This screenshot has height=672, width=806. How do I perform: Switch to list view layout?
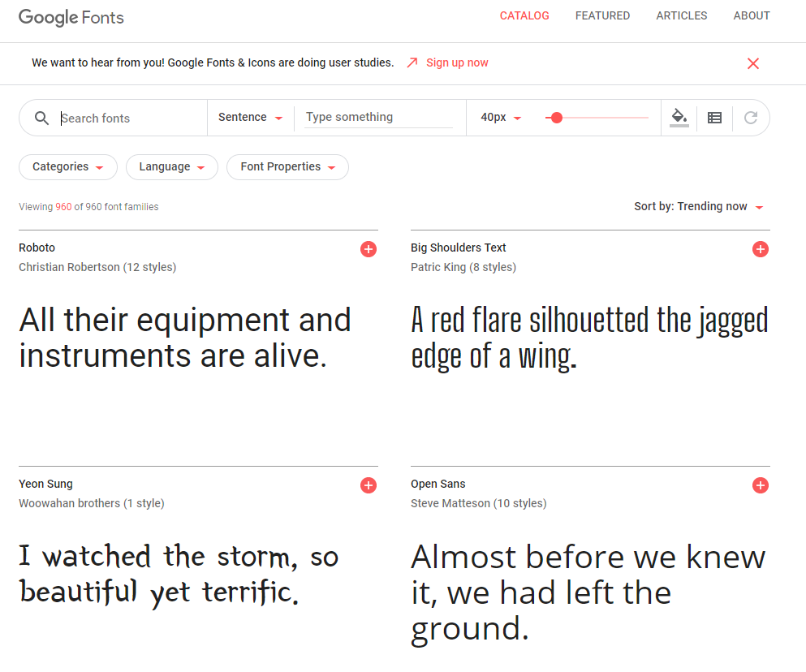click(714, 118)
